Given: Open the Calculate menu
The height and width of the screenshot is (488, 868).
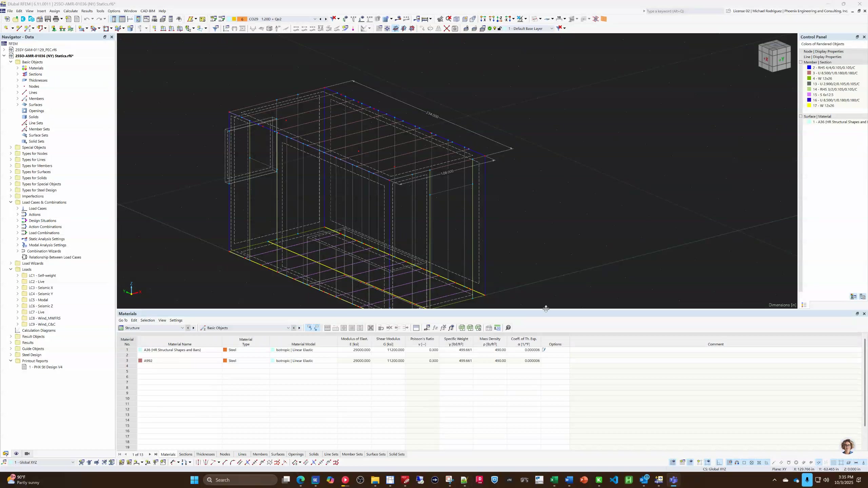Looking at the screenshot, I should (x=71, y=11).
